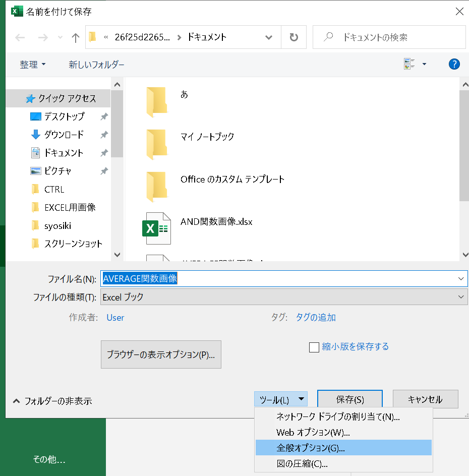Click the folder icon in address bar
The width and height of the screenshot is (469, 476).
92,37
